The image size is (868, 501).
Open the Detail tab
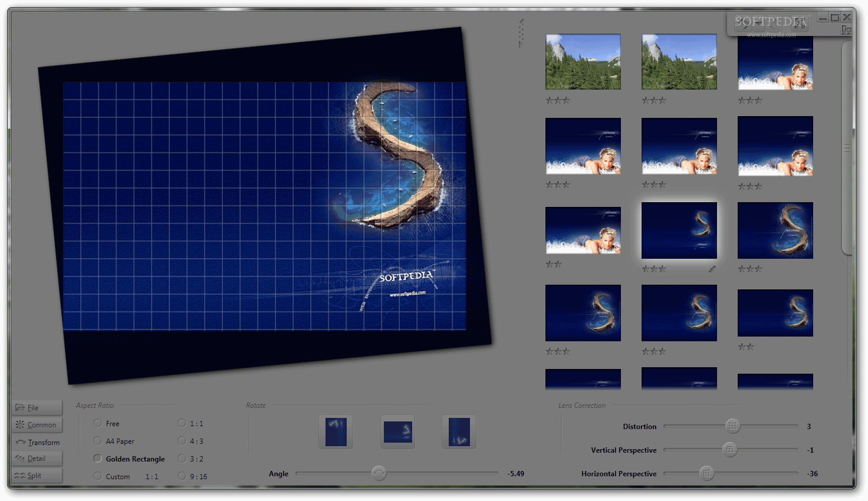(x=37, y=459)
